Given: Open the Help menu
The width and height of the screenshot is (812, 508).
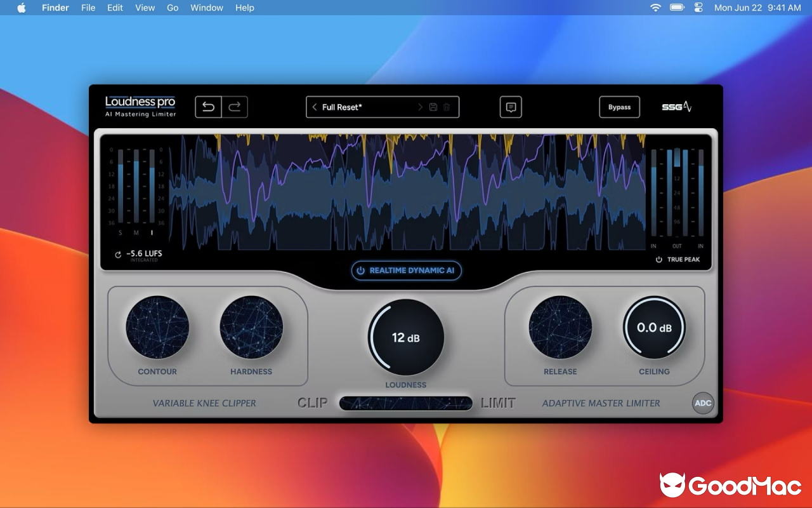Looking at the screenshot, I should point(245,8).
